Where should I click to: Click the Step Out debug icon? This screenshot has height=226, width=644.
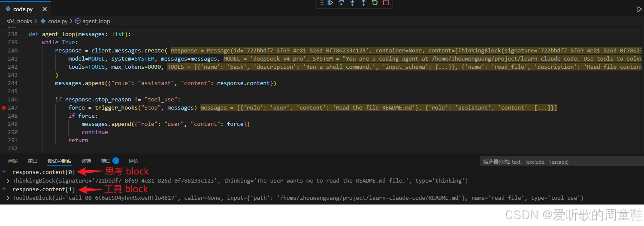tap(363, 3)
